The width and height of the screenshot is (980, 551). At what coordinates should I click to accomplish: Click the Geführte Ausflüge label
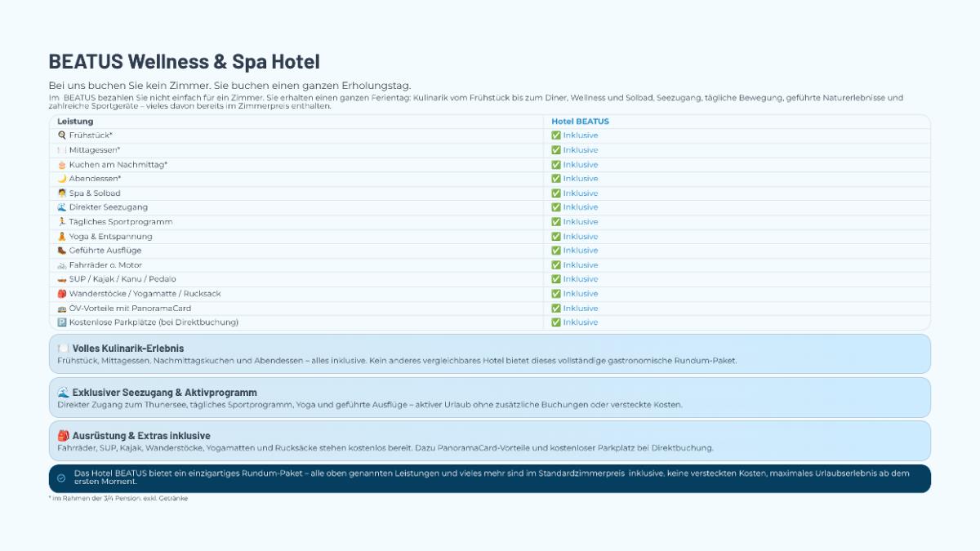click(105, 251)
